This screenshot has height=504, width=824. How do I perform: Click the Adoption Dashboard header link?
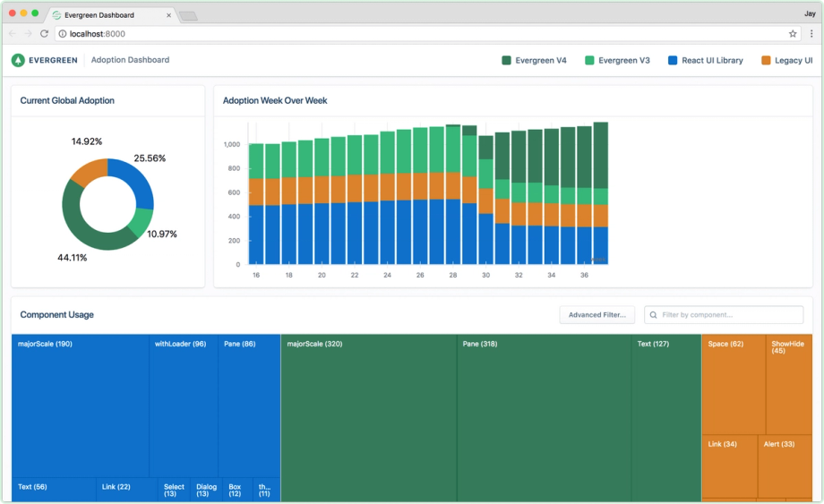coord(130,60)
